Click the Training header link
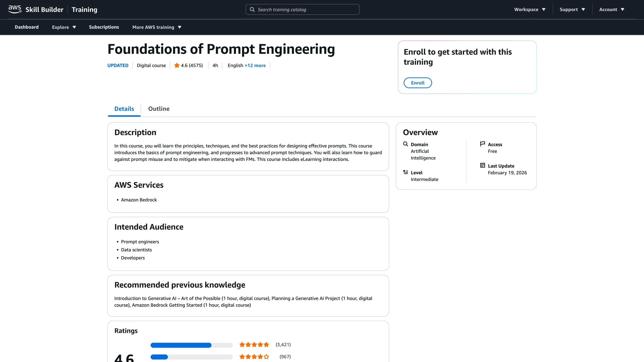The image size is (644, 362). [x=85, y=10]
